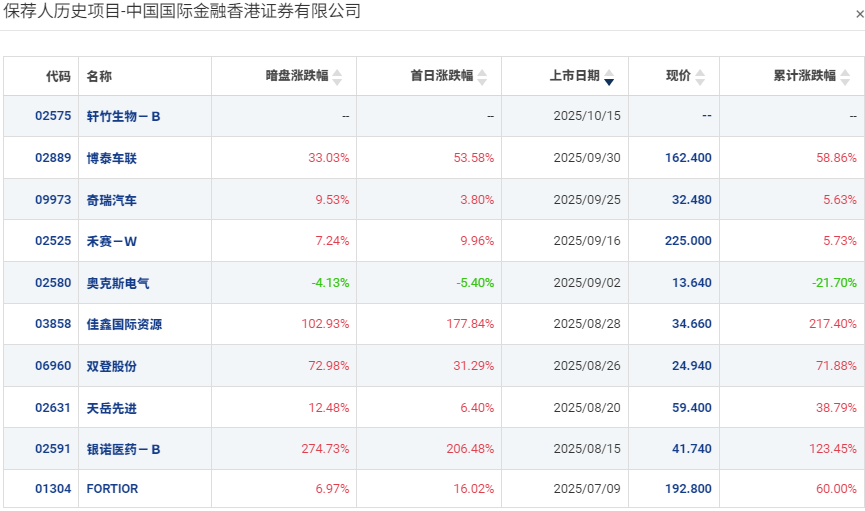Open stock 奇瑞汽车
Screen dimensions: 865x511
tap(111, 200)
